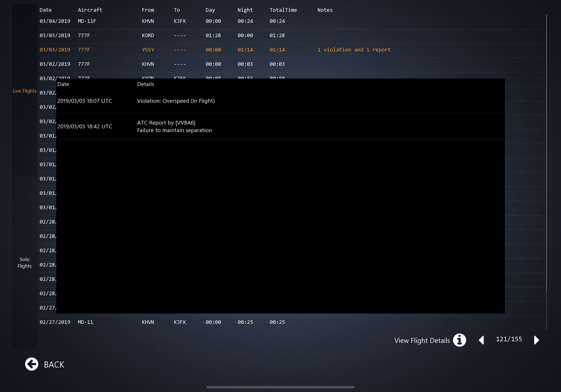561x392 pixels.
Task: Click the 1 violation and 1 report note
Action: (354, 50)
